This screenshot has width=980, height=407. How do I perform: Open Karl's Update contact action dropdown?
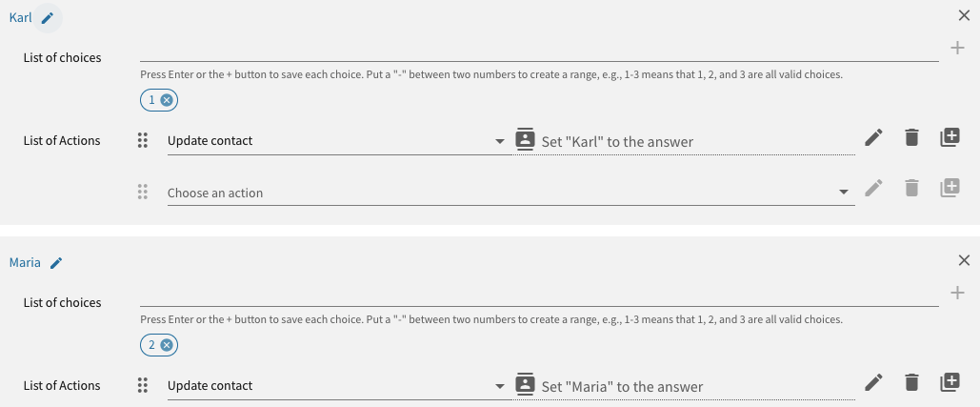point(500,141)
